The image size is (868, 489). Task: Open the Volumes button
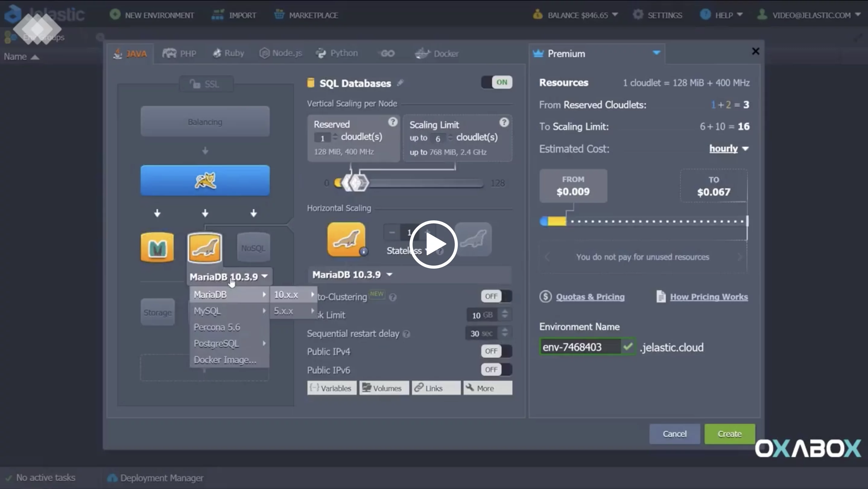tap(384, 388)
